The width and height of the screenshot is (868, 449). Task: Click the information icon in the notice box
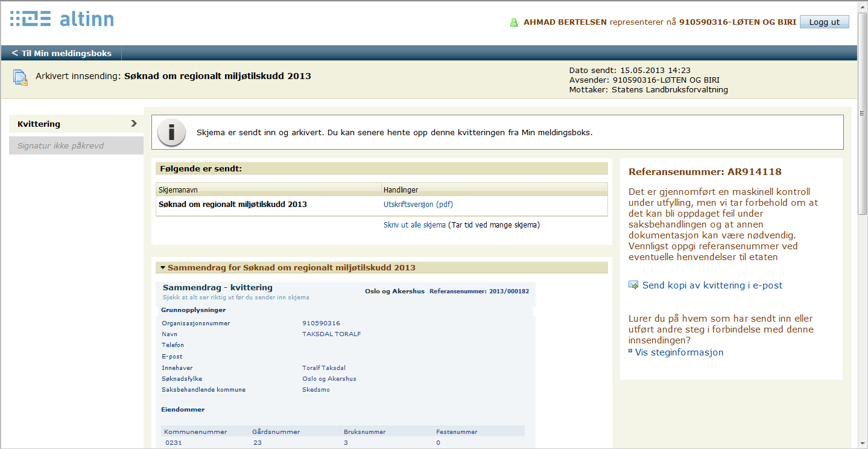coord(172,132)
